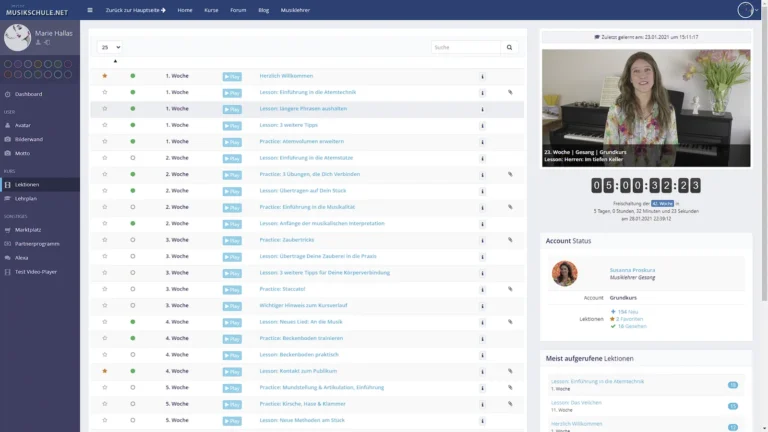Image resolution: width=768 pixels, height=432 pixels.
Task: Open Bilderwand in sidebar
Action: point(28,139)
